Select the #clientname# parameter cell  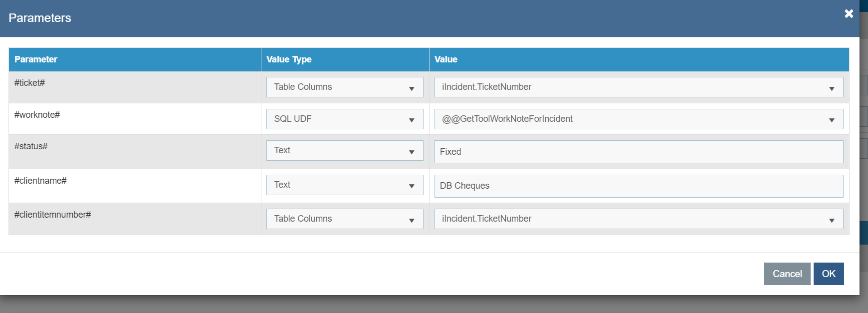[x=40, y=181]
